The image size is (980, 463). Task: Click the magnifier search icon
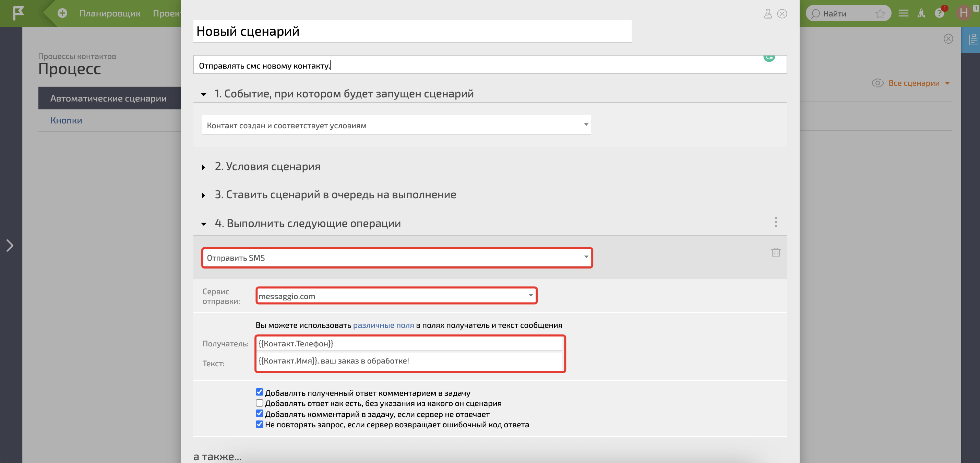pyautogui.click(x=815, y=14)
